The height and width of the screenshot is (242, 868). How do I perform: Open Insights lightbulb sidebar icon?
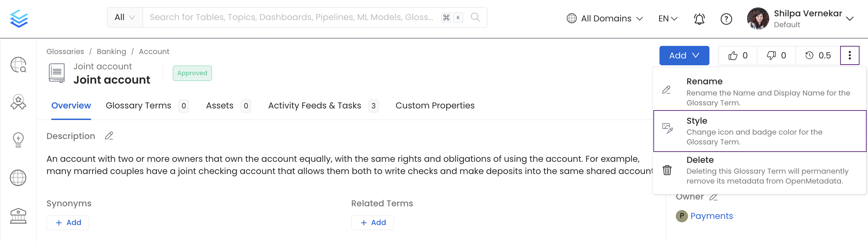[x=18, y=140]
